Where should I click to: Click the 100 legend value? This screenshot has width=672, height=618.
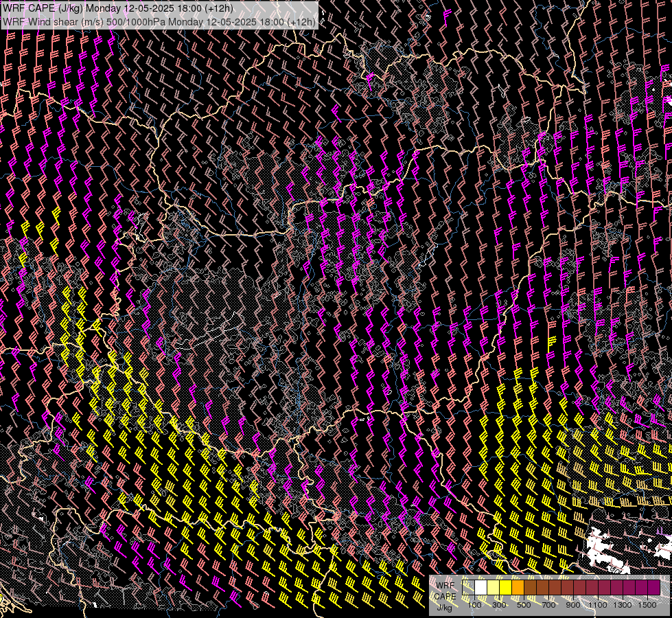474,605
